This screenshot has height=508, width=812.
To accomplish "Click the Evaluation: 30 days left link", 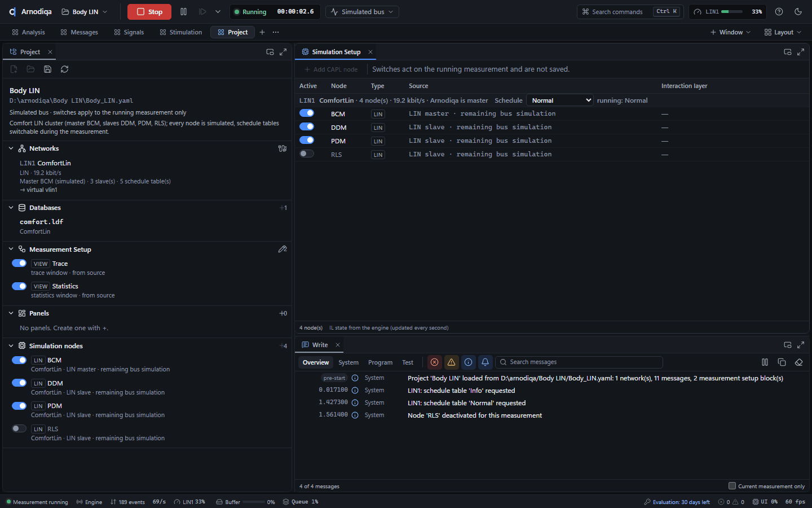I will (677, 502).
